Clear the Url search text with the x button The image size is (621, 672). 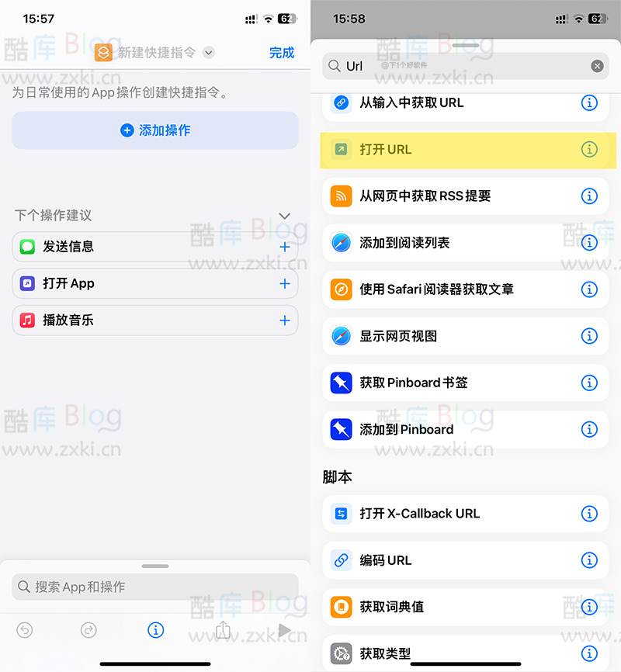[x=597, y=66]
